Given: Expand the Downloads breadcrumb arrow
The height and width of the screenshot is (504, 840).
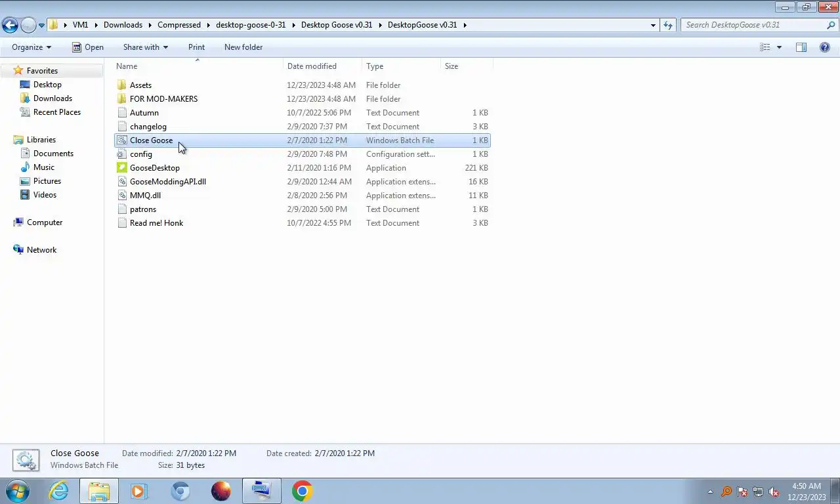Looking at the screenshot, I should [x=150, y=25].
